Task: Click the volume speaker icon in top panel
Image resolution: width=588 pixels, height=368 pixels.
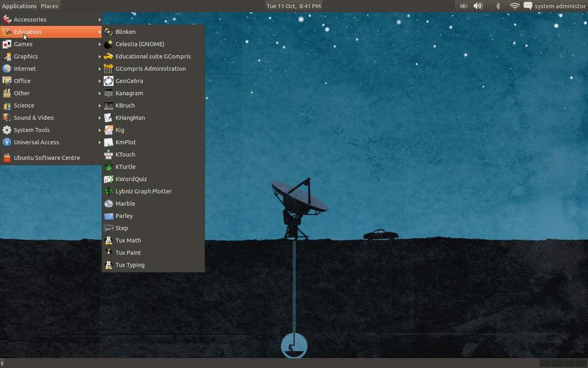Action: pyautogui.click(x=478, y=6)
